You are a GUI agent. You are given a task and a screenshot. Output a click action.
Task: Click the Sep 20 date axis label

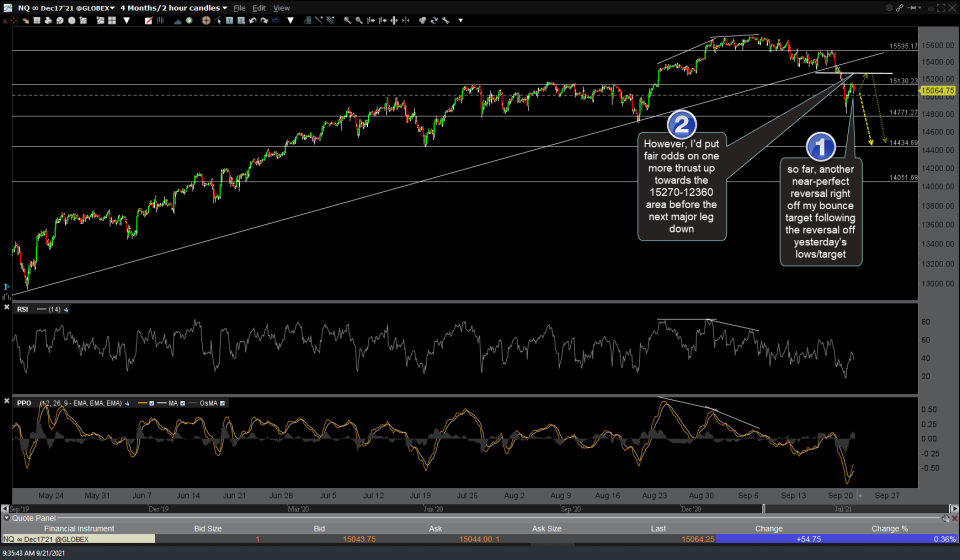tap(840, 495)
